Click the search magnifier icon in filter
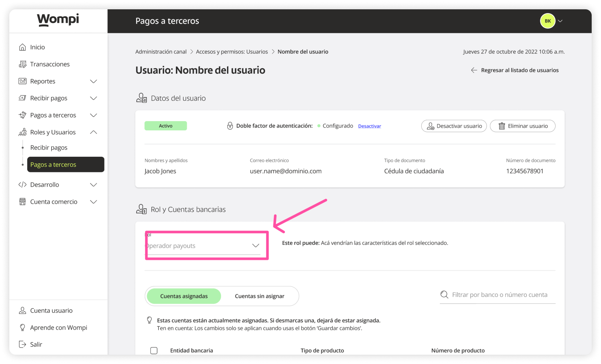 (x=444, y=295)
